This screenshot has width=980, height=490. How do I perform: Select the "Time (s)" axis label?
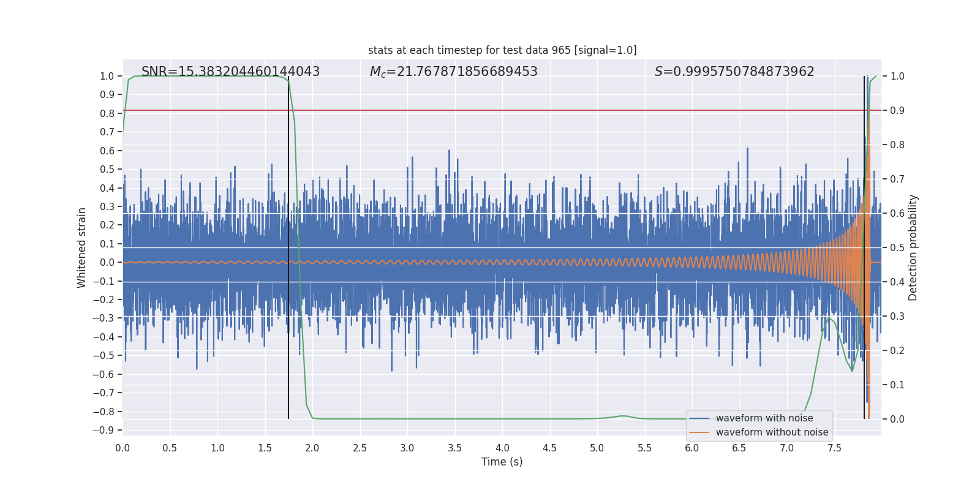(x=502, y=462)
